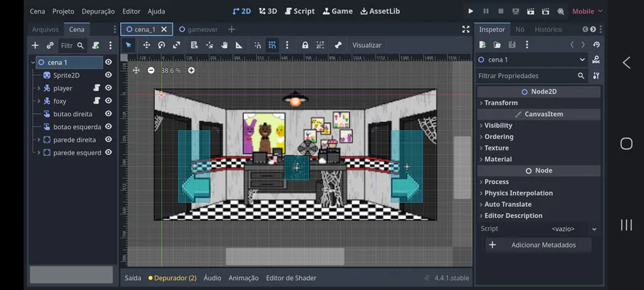Toggle visibility of parede direita
644x290 pixels.
click(109, 140)
